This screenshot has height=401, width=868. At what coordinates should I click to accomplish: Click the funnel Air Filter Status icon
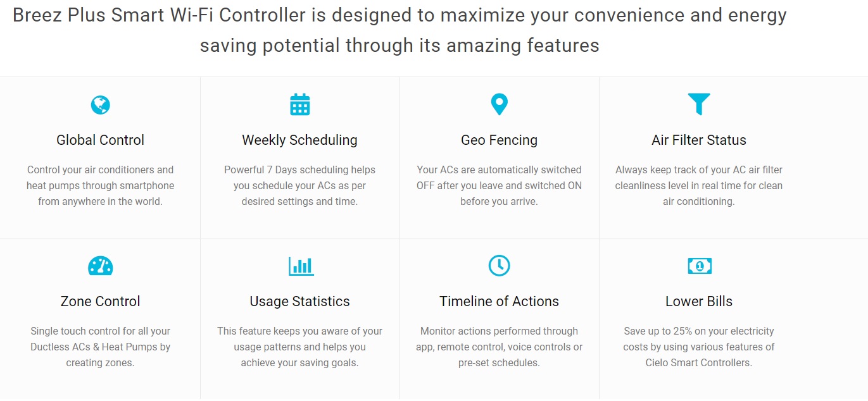tap(699, 104)
